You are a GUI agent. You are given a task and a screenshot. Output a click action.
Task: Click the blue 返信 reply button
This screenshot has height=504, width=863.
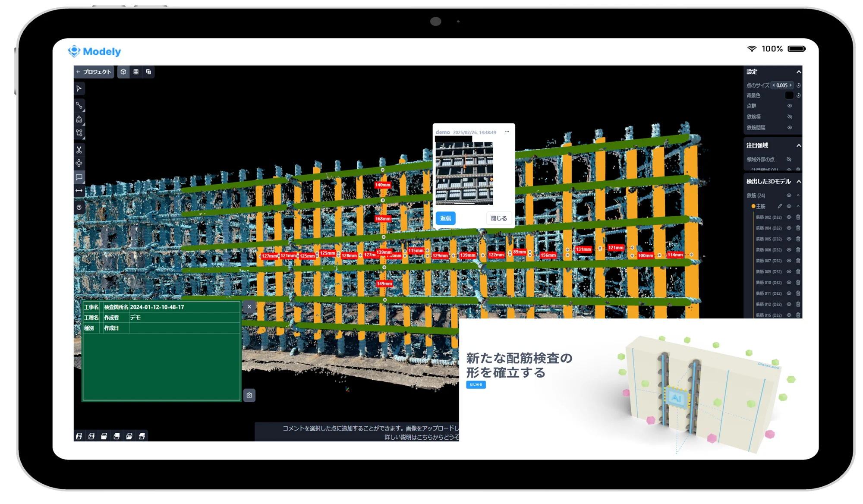pos(445,218)
